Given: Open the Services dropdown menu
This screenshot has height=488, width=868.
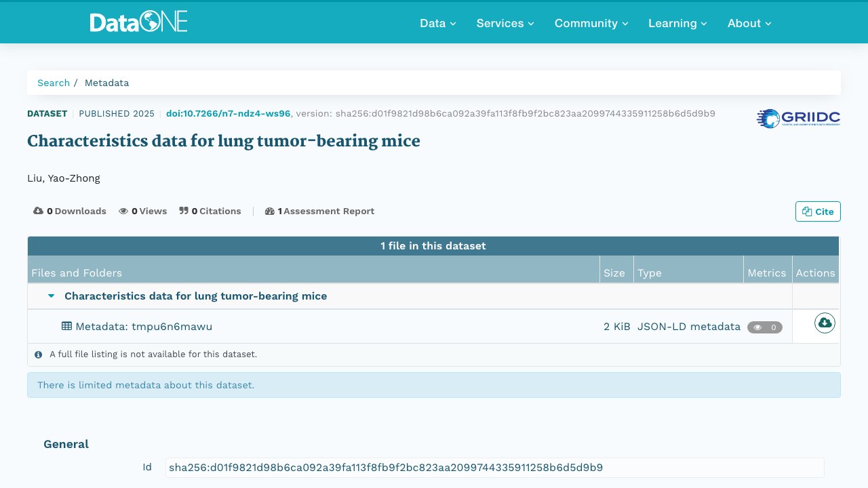Looking at the screenshot, I should [505, 23].
